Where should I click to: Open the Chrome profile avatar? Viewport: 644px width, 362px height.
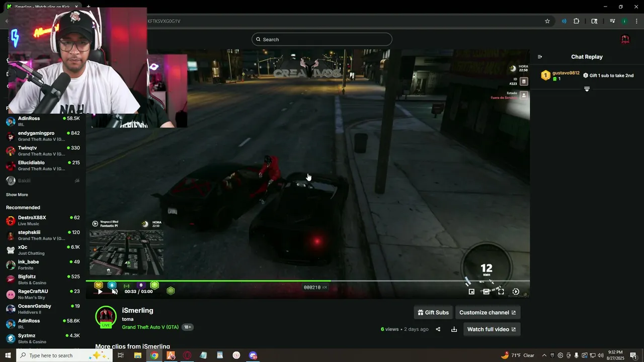[x=624, y=21]
